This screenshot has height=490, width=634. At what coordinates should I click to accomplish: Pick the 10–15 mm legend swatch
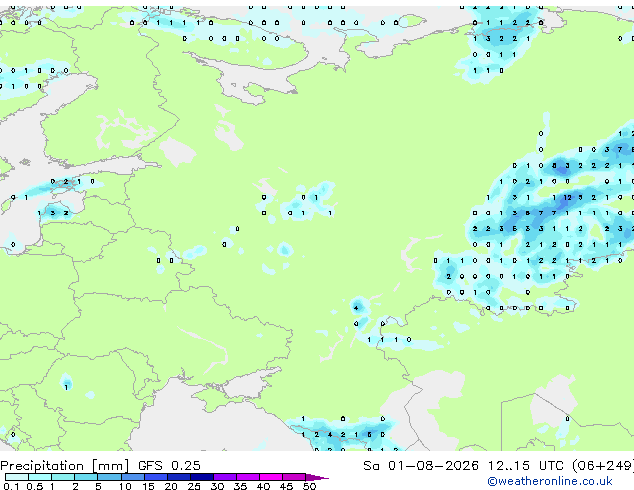coord(132,477)
